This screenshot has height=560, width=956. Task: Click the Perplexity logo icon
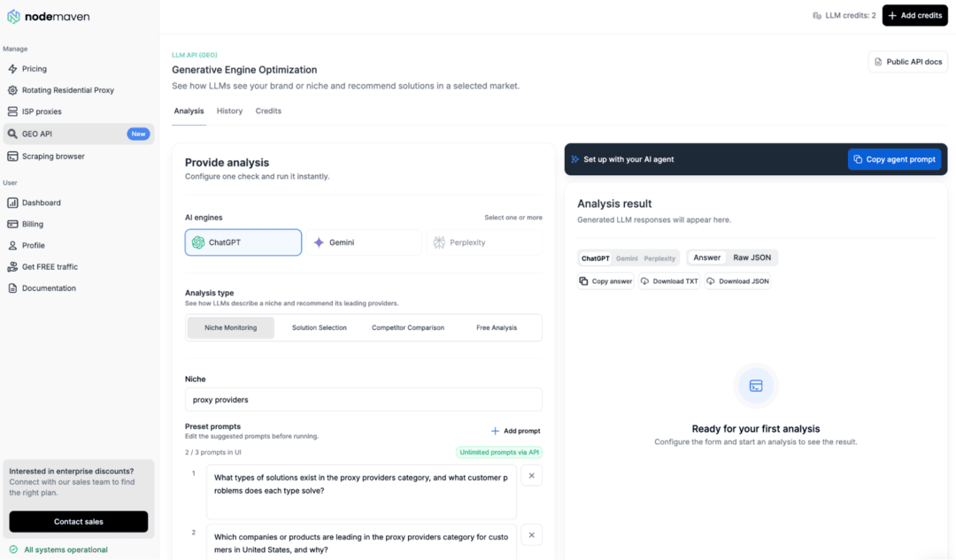(439, 242)
